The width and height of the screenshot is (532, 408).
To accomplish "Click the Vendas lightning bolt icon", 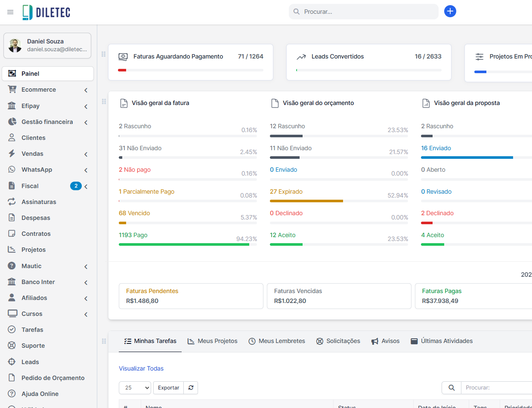I will pyautogui.click(x=12, y=154).
